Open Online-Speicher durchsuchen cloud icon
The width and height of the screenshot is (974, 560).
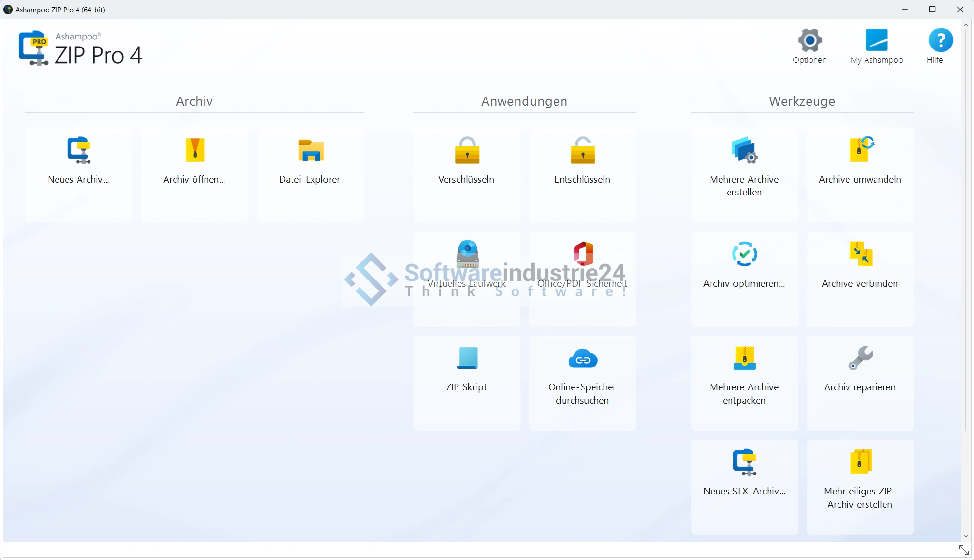(583, 359)
